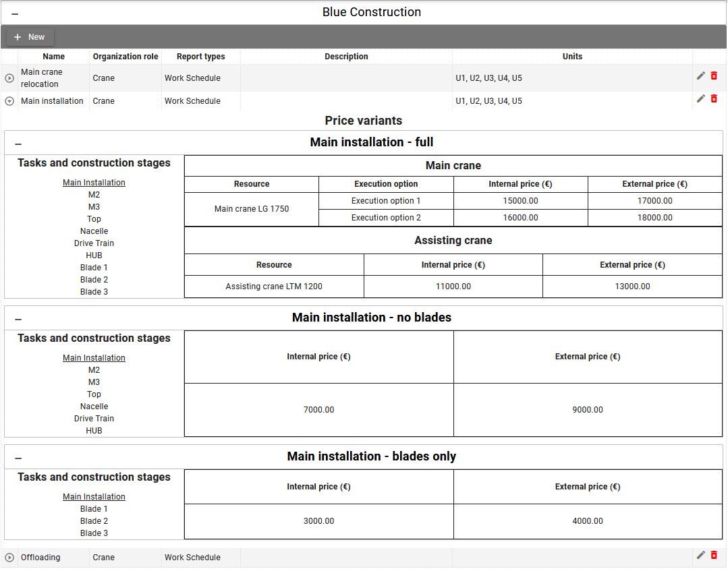This screenshot has width=728, height=569.
Task: Collapse the Blue Construction panel
Action: pyautogui.click(x=15, y=13)
